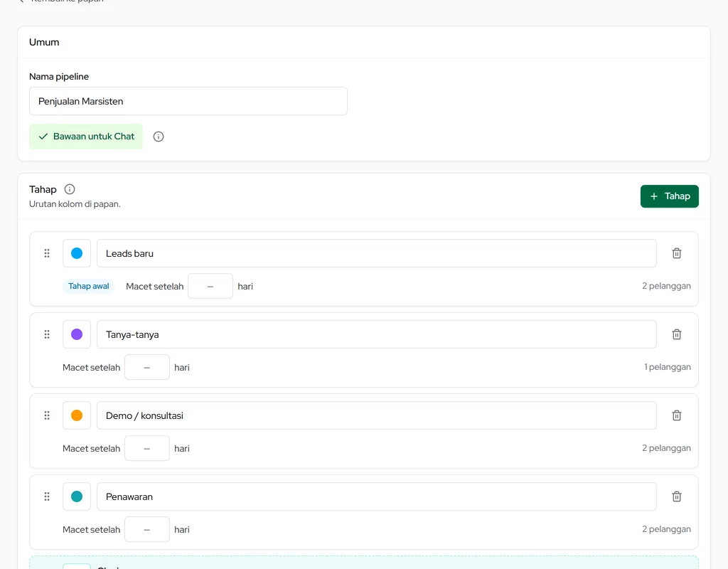This screenshot has height=569, width=728.
Task: Grab the Leads baru drag handle
Action: pyautogui.click(x=47, y=253)
